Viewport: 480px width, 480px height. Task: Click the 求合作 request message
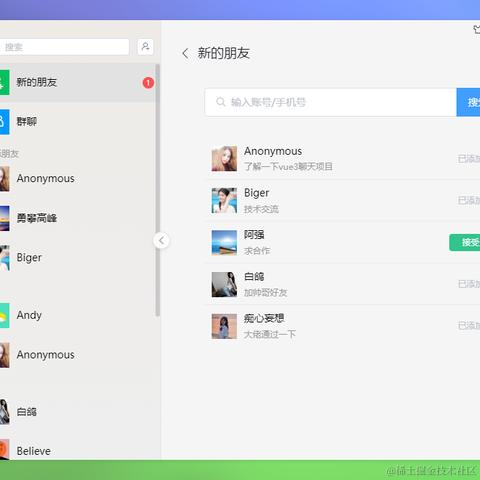257,251
